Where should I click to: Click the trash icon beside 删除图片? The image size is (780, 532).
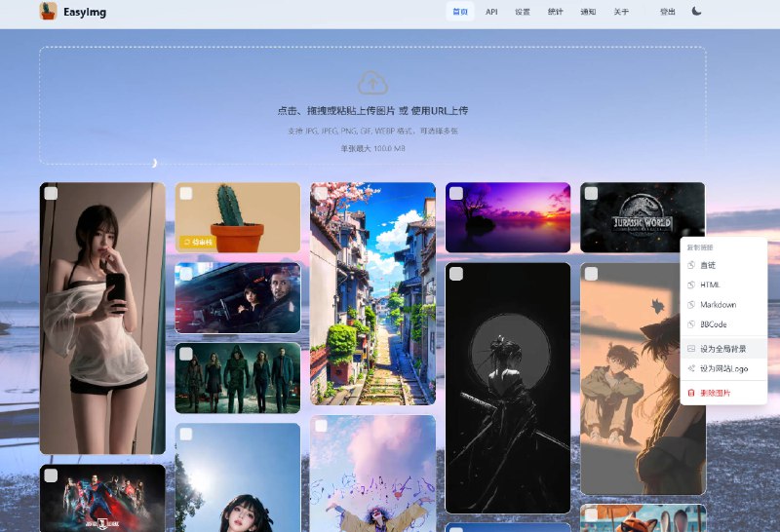tap(691, 393)
